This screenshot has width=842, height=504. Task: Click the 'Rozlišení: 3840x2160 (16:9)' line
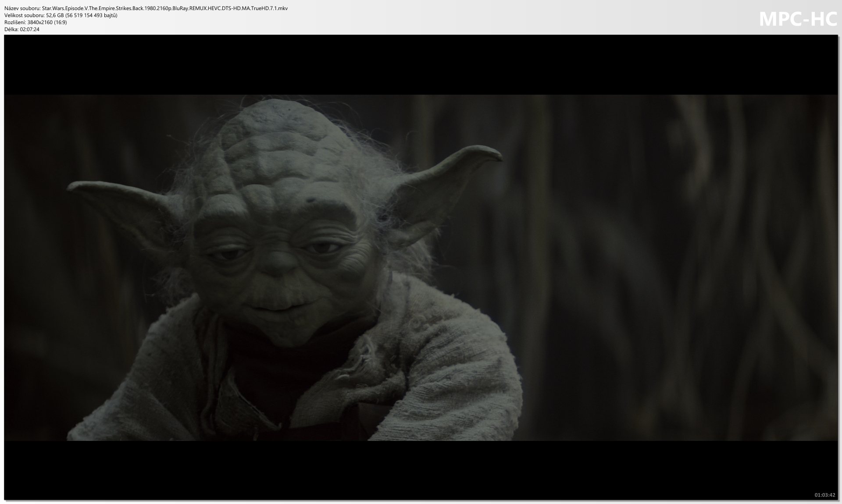coord(36,22)
